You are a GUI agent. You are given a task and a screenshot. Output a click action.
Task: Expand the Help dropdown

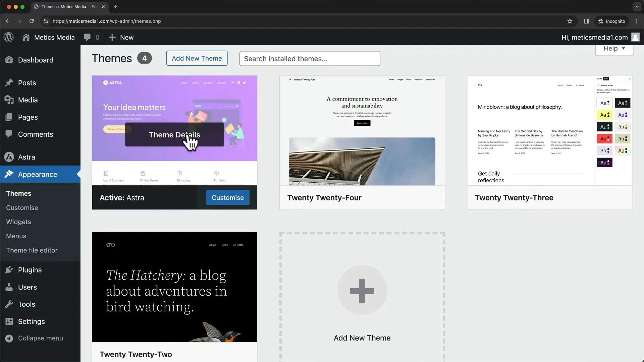pyautogui.click(x=614, y=49)
